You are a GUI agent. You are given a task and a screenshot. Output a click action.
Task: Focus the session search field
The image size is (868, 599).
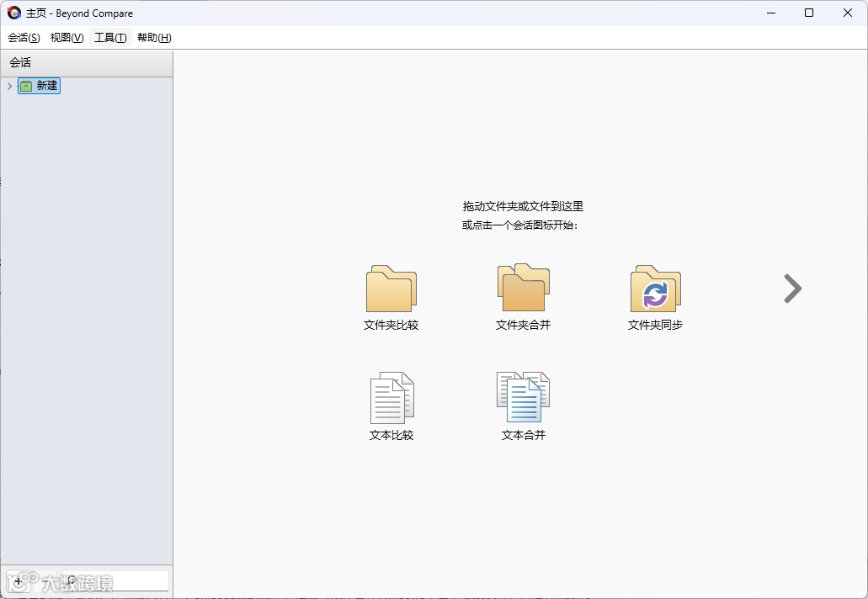pyautogui.click(x=115, y=581)
